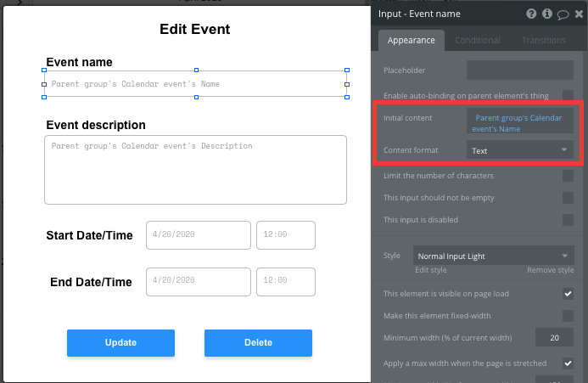Viewport: 588px width, 383px height.
Task: Select the Event name label text
Action: [79, 62]
